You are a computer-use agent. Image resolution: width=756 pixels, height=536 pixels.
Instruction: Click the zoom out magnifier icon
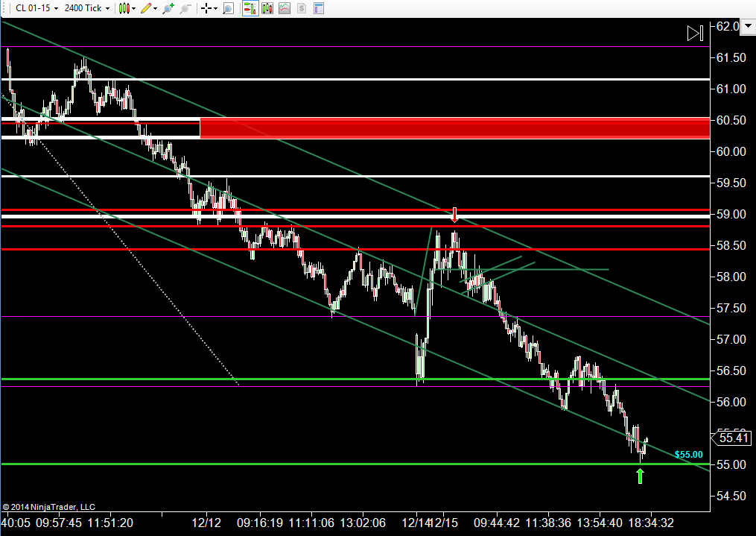point(185,8)
